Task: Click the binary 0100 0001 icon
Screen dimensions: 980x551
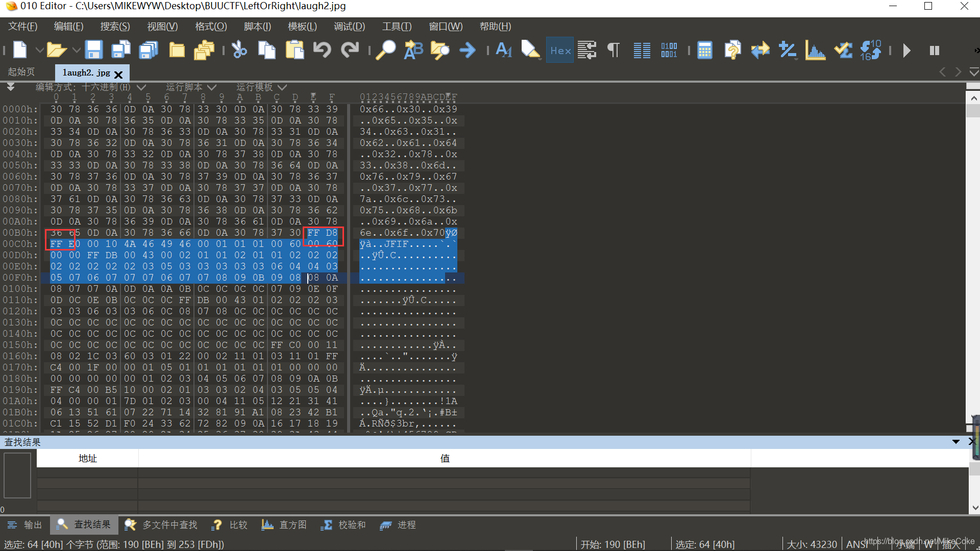Action: point(669,50)
